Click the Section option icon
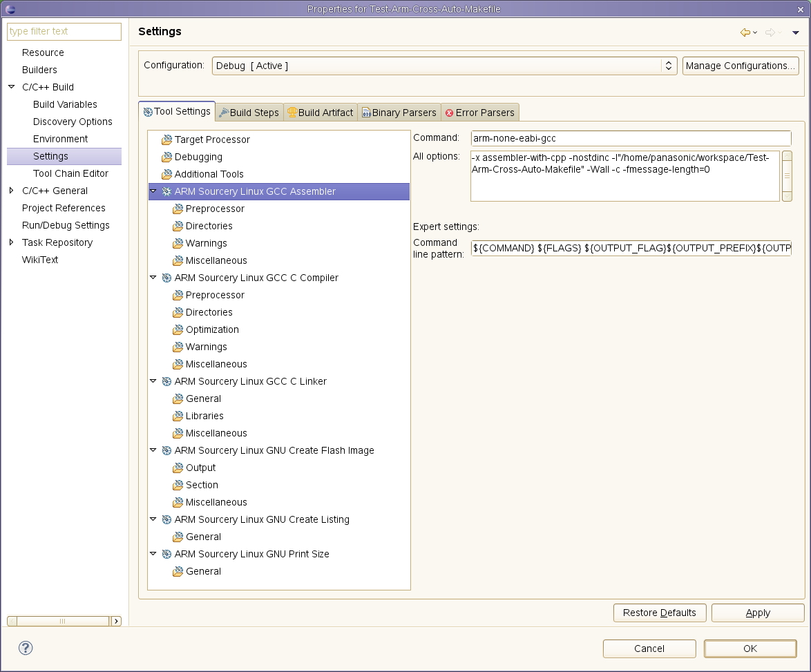 pos(178,485)
